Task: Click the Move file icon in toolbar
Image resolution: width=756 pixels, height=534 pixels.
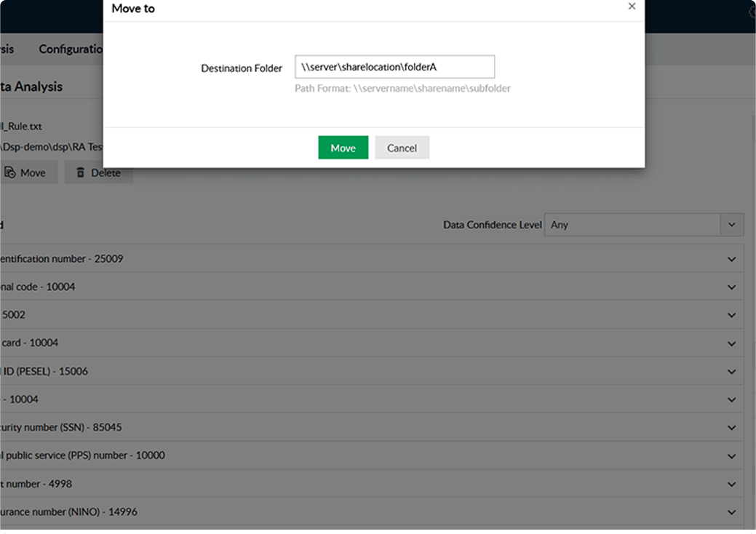Action: (x=10, y=172)
